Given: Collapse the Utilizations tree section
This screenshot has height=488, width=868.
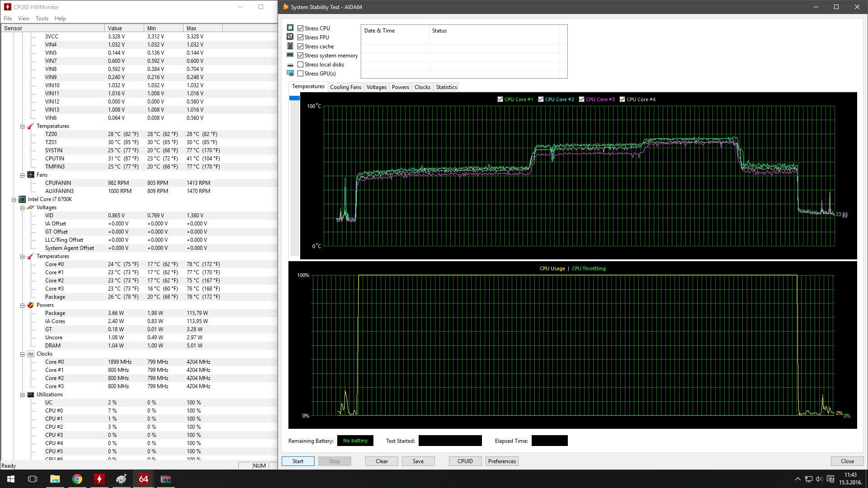Looking at the screenshot, I should tap(22, 394).
